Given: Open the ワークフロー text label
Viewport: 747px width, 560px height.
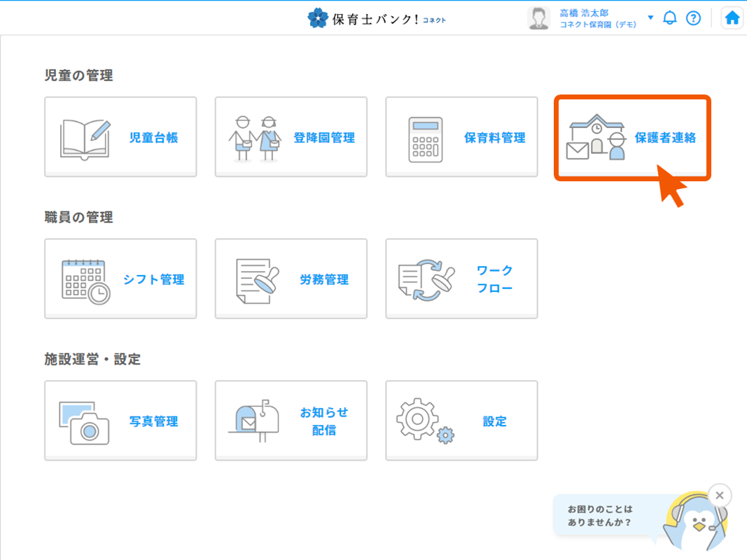Looking at the screenshot, I should click(495, 279).
